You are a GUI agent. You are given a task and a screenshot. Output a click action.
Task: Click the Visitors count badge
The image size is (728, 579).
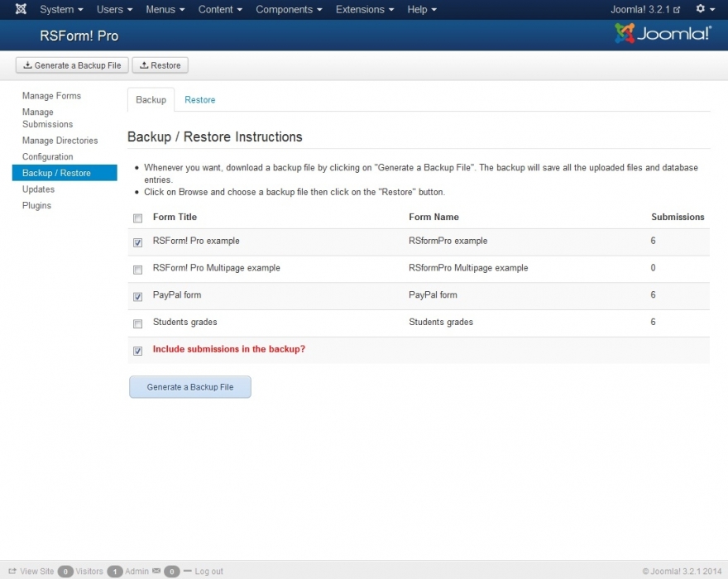65,571
